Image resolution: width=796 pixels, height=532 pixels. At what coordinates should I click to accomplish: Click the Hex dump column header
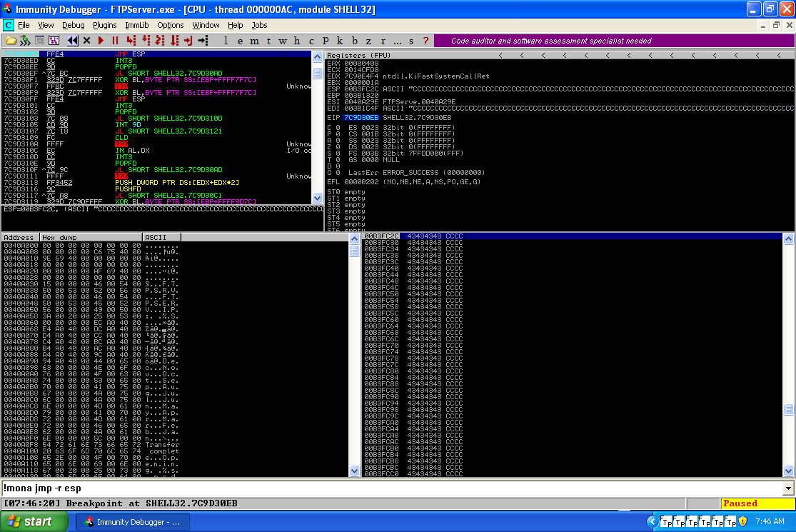(90, 237)
